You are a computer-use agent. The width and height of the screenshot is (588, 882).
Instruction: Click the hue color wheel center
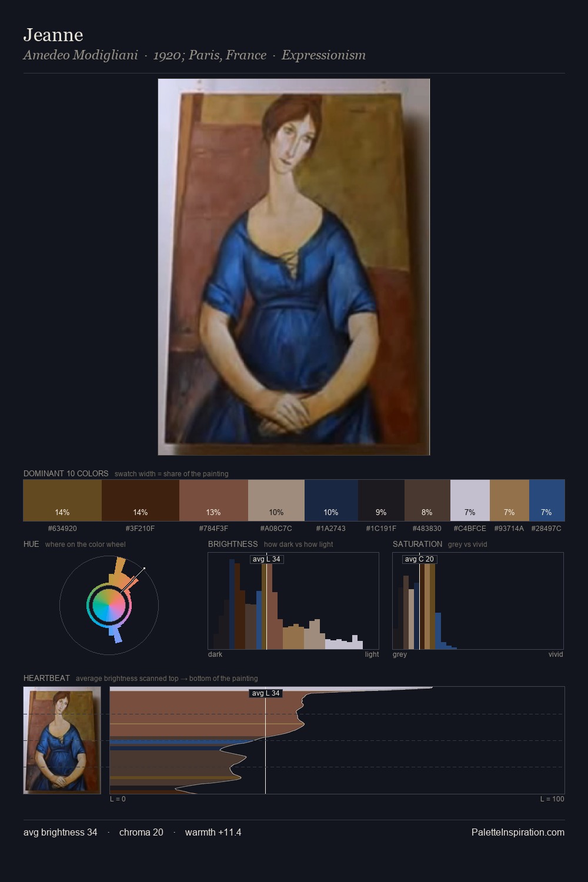coord(109,605)
